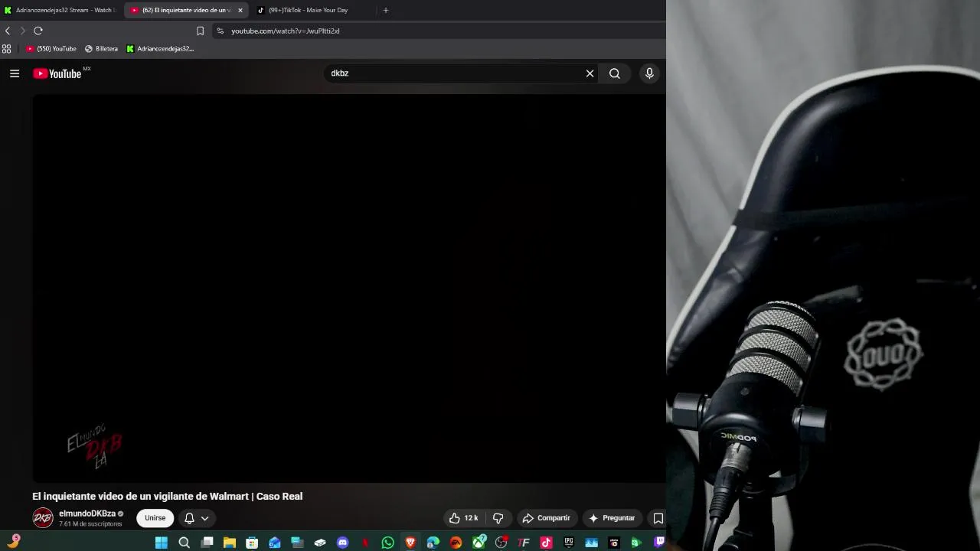Open a new browser tab
Viewport: 980px width, 551px height.
386,10
